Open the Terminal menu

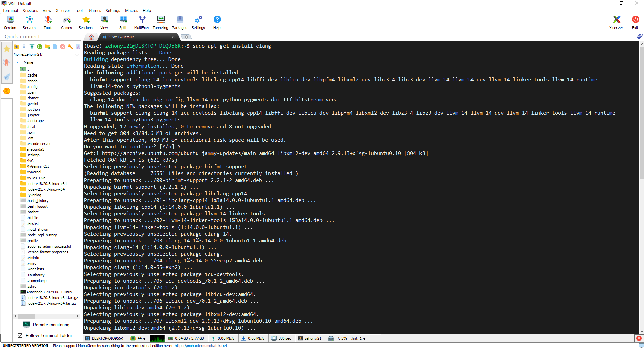[x=10, y=10]
